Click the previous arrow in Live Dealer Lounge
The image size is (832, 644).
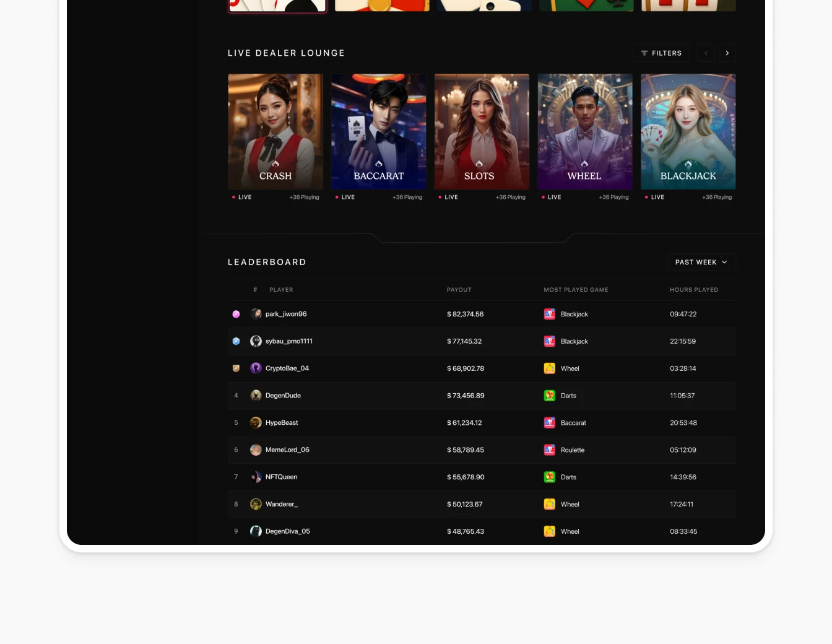pos(706,53)
